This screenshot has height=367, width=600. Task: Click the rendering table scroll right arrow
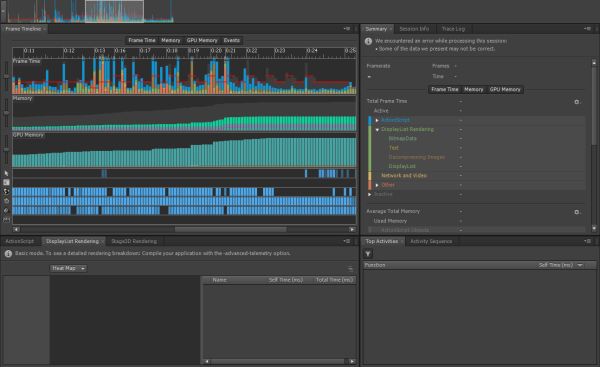click(x=352, y=361)
